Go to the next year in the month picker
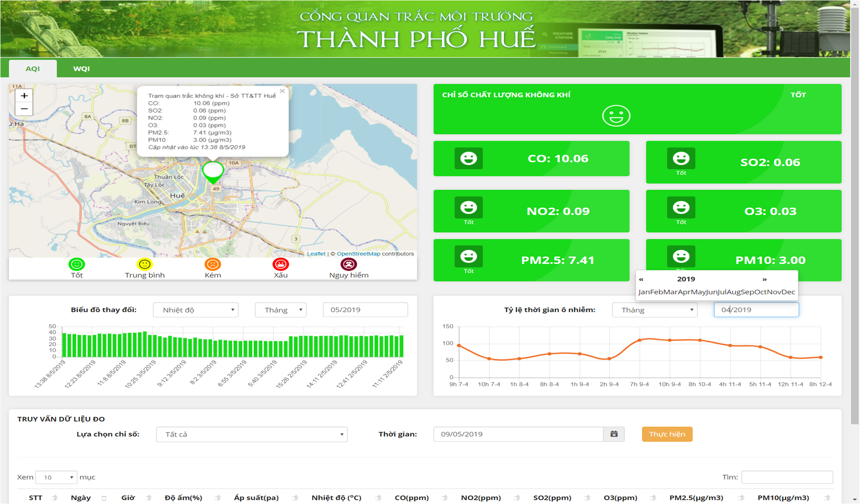This screenshot has width=860, height=504. (x=764, y=279)
